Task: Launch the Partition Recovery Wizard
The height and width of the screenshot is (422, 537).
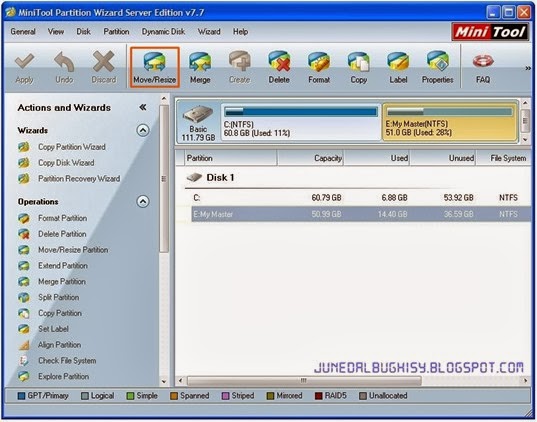Action: pyautogui.click(x=79, y=178)
